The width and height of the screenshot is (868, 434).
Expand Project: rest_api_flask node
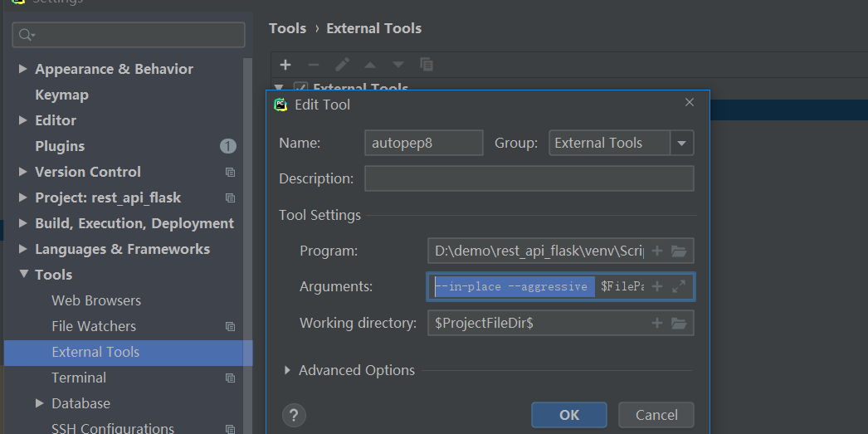coord(22,197)
